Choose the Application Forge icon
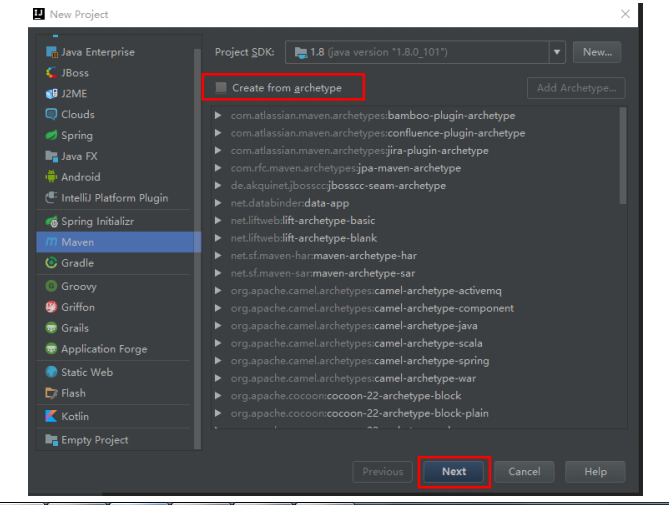669x505 pixels. pos(51,348)
